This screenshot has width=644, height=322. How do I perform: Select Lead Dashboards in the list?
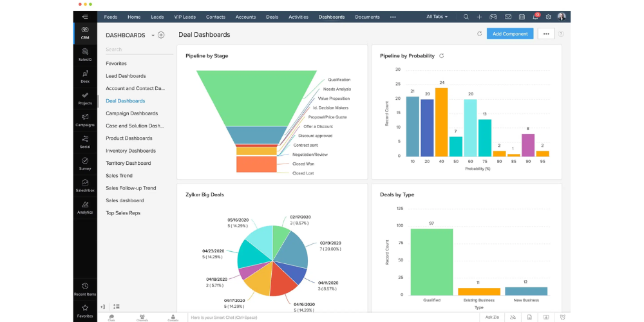(126, 76)
